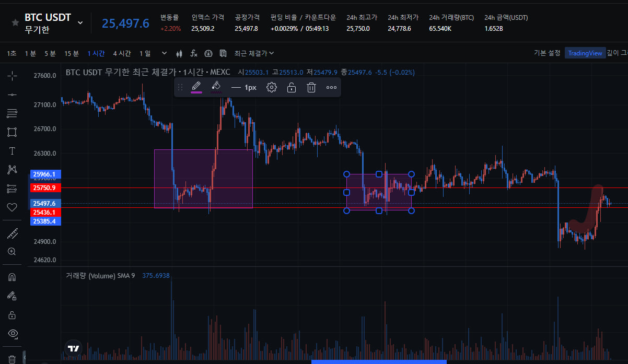Select the crosshair cursor tool

click(x=12, y=76)
